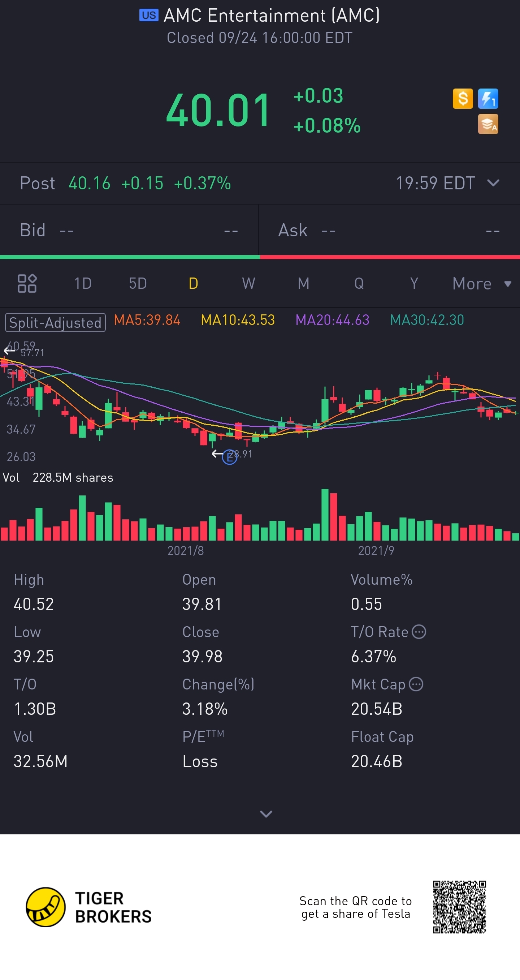Expand the post-market time dropdown chevron
Viewport: 520px width, 980px height.
[493, 183]
